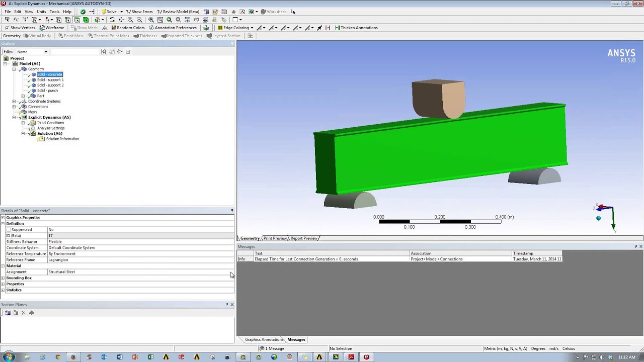Click the New Section Plane icon
Viewport: 644px width, 362px height.
(x=8, y=313)
